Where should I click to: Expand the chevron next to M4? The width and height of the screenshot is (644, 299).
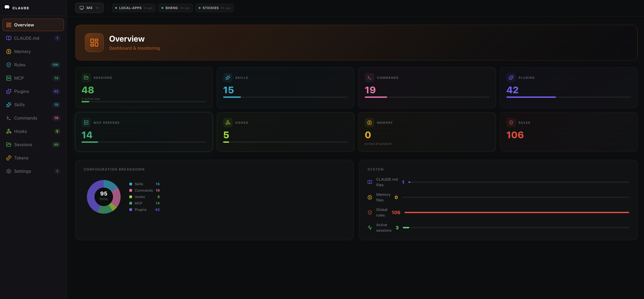tap(97, 8)
